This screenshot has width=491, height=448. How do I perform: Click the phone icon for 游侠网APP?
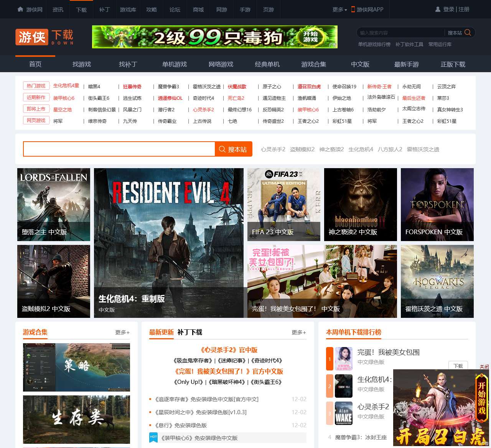coord(353,9)
